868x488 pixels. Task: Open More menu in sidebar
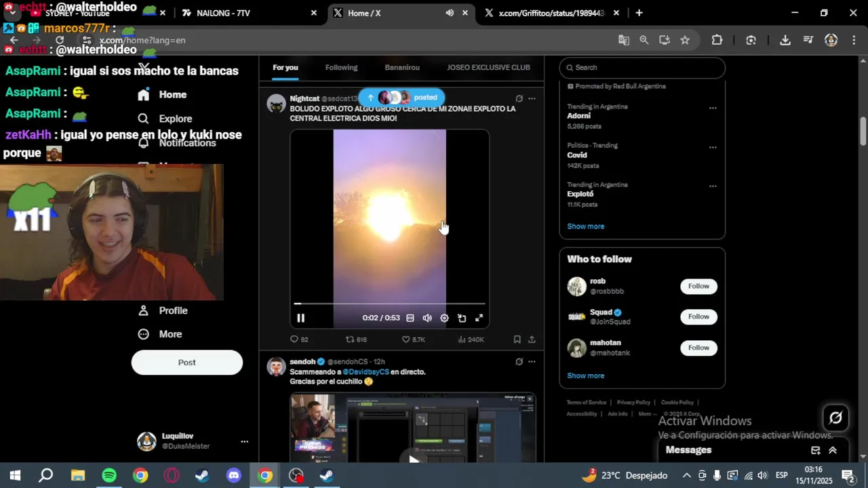click(159, 334)
